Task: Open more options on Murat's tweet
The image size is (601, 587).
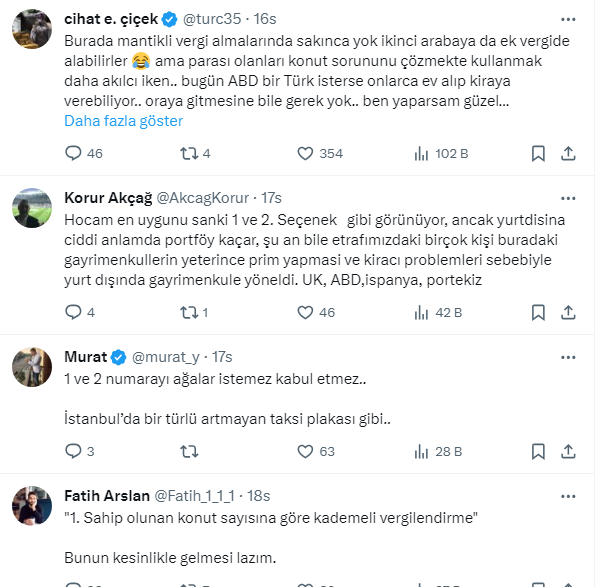Action: (568, 356)
